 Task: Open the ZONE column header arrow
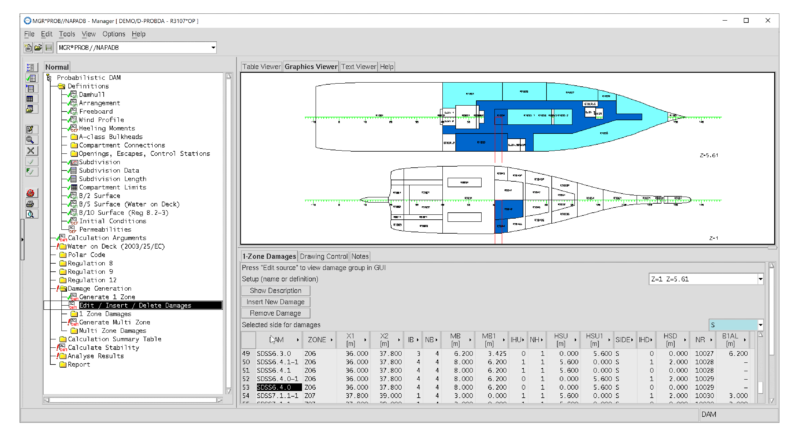pos(332,340)
